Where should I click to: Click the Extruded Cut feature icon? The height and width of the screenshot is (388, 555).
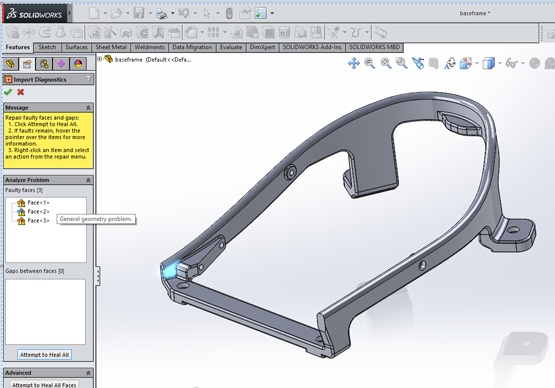coord(94,33)
